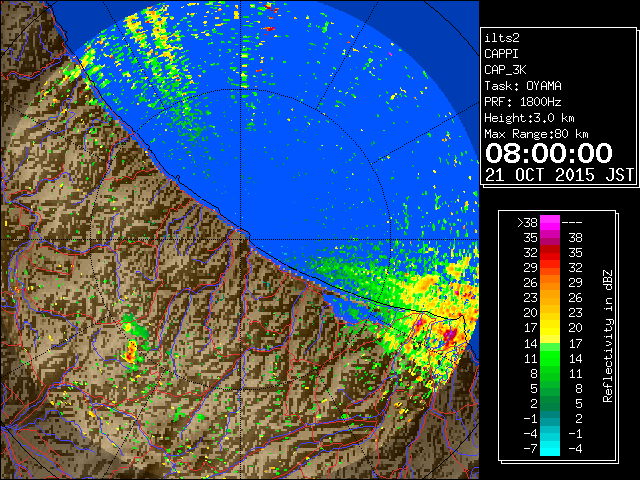Select the 'Task: OYAMA' line

[523, 86]
